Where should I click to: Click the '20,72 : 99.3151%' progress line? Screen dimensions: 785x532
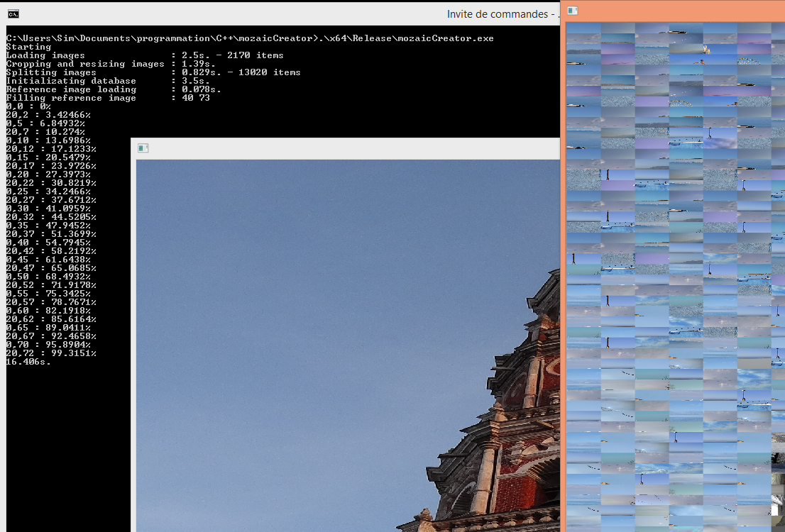tap(51, 353)
